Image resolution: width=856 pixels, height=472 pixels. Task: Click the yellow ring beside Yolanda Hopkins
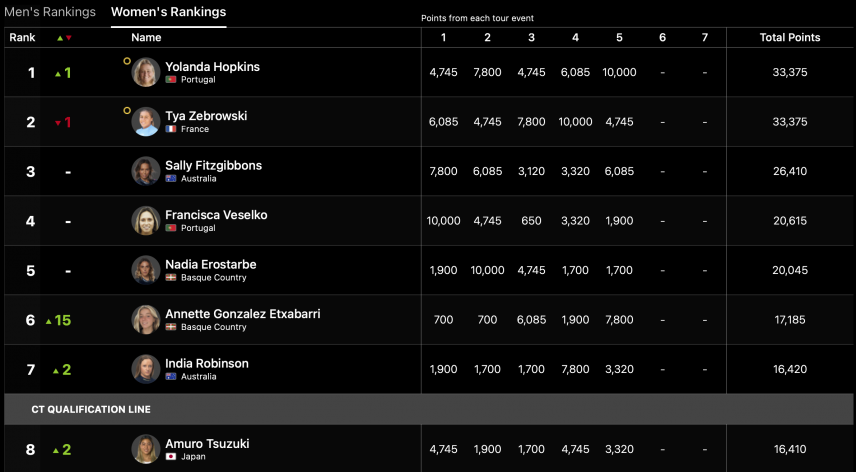[x=127, y=61]
